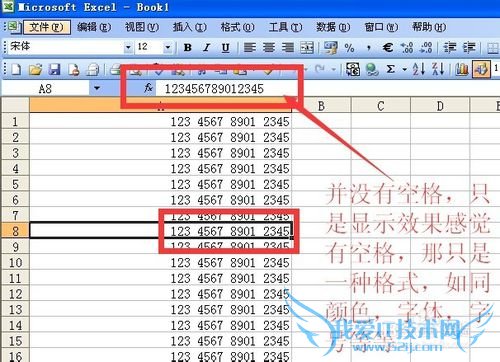The image size is (500, 362).
Task: Click the Redo arrow icon
Action: [x=319, y=69]
